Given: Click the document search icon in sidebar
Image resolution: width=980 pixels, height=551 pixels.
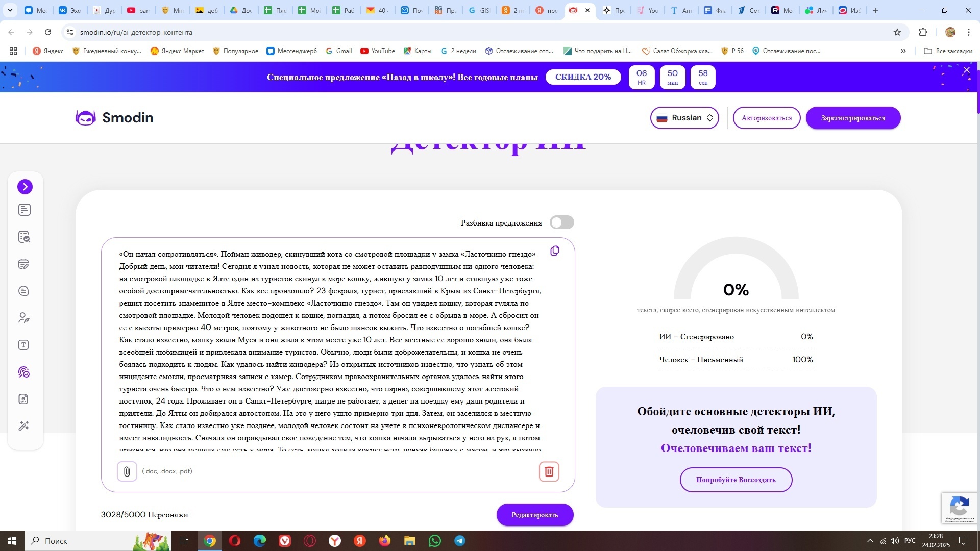Looking at the screenshot, I should (x=24, y=237).
